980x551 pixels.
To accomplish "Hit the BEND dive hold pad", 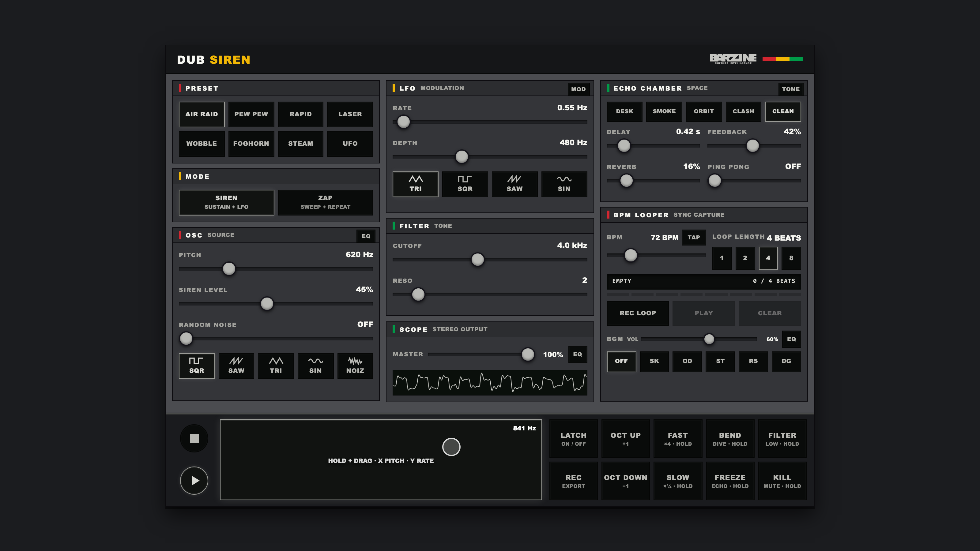I will 730,438.
